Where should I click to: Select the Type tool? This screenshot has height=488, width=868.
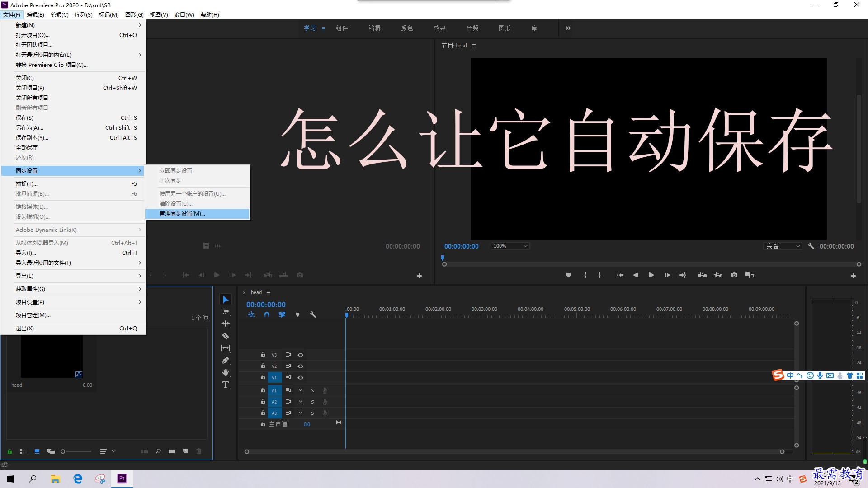(226, 385)
